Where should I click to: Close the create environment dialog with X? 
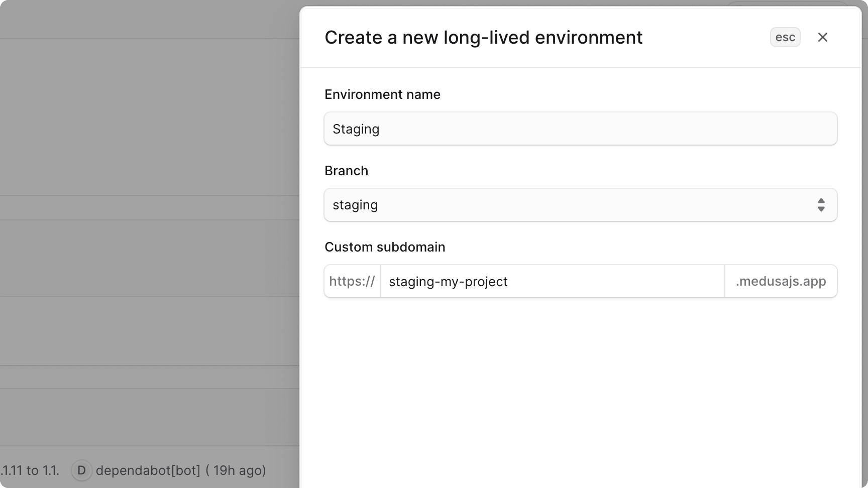(822, 37)
